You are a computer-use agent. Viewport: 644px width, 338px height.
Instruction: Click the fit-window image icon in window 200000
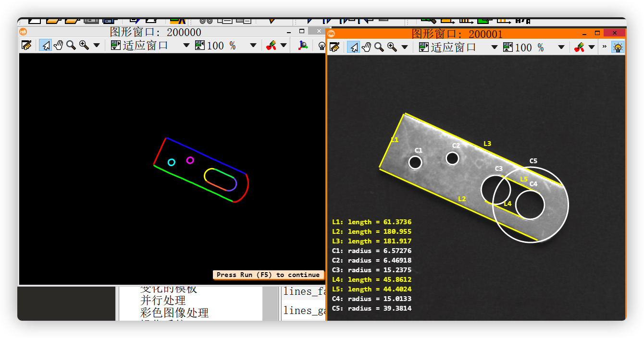coord(116,45)
